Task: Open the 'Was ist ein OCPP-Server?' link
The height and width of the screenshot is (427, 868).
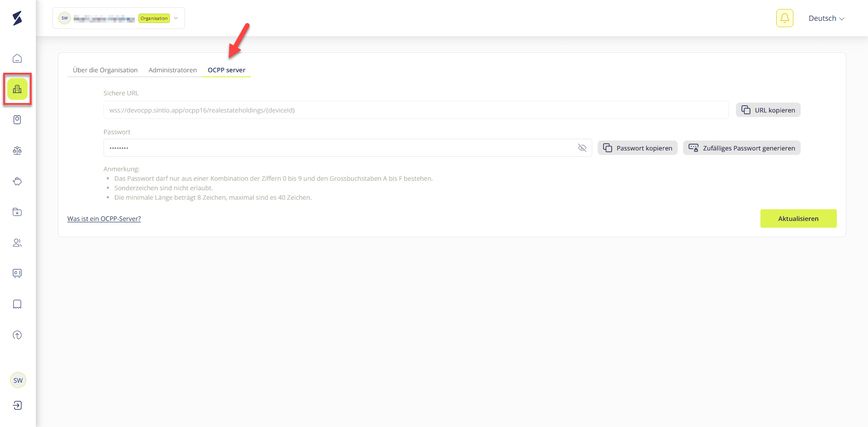Action: click(x=104, y=219)
